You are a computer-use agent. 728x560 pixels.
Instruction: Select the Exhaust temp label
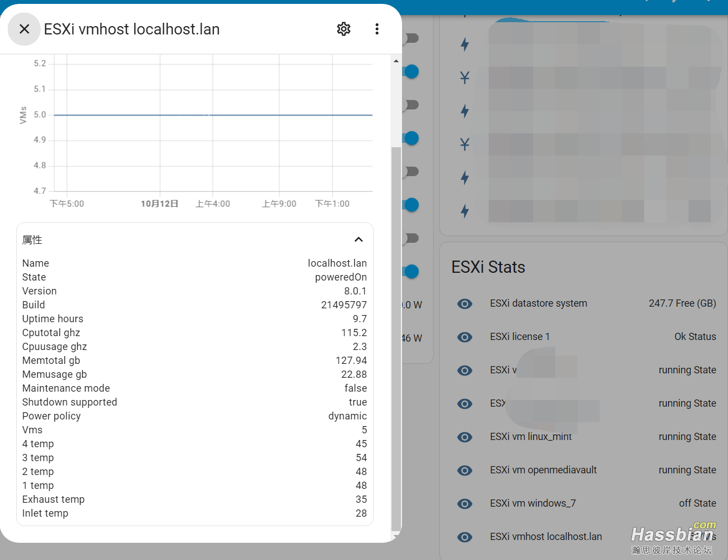(x=53, y=499)
